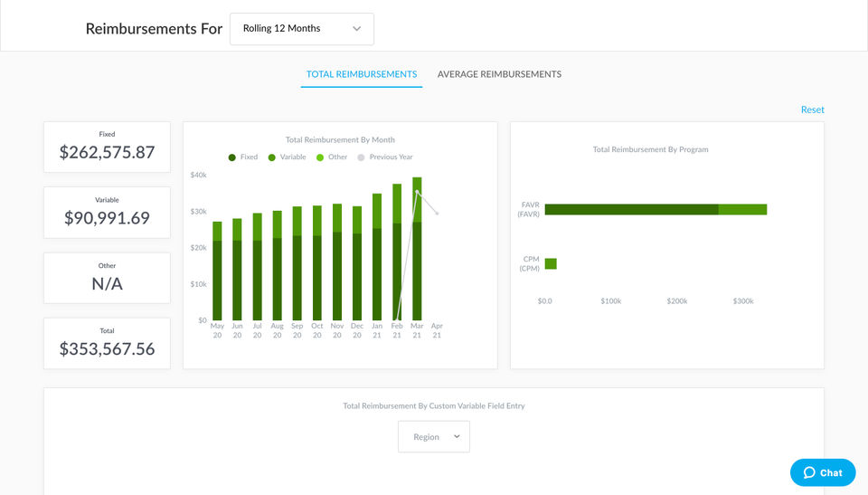Image resolution: width=868 pixels, height=495 pixels.
Task: Click the chat bubble icon
Action: point(809,472)
